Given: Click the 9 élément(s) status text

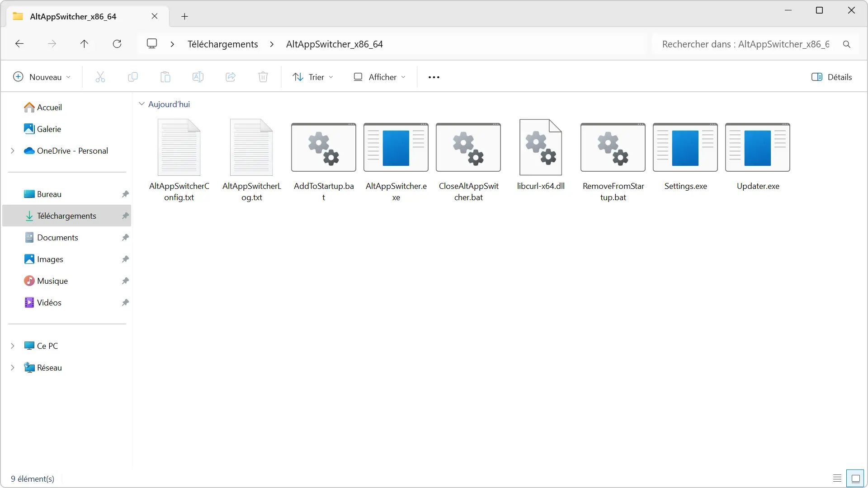Looking at the screenshot, I should click(x=33, y=479).
